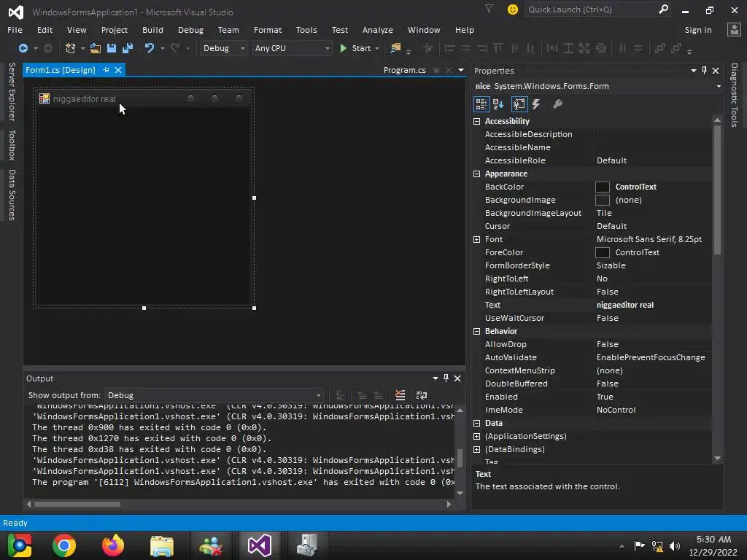Switch to the Program.cs tab

pyautogui.click(x=404, y=70)
